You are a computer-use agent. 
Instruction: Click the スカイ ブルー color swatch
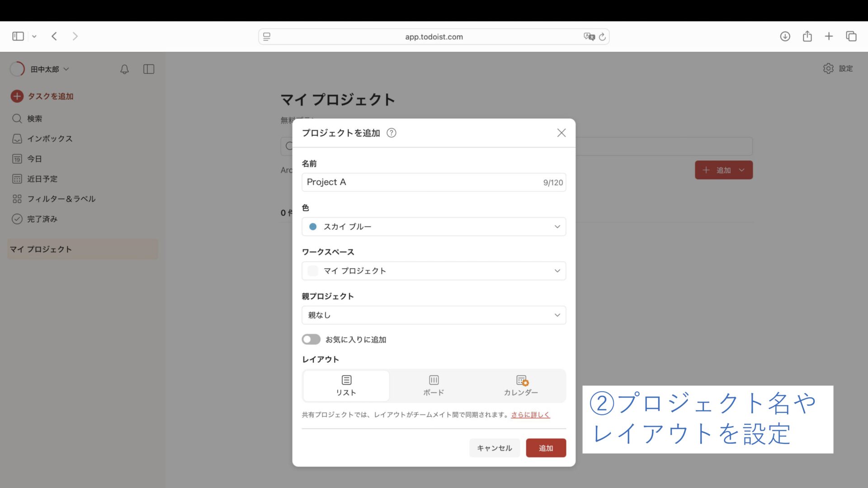click(x=312, y=226)
